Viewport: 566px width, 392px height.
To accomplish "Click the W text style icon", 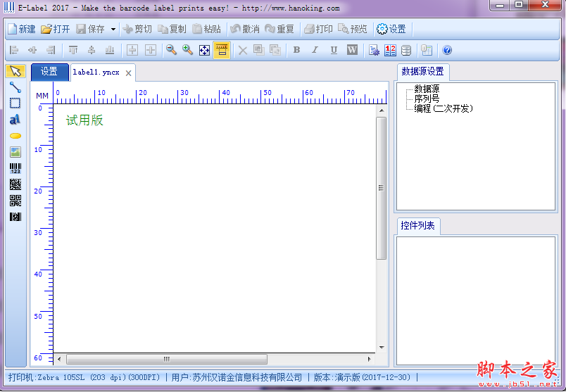I will pos(352,50).
